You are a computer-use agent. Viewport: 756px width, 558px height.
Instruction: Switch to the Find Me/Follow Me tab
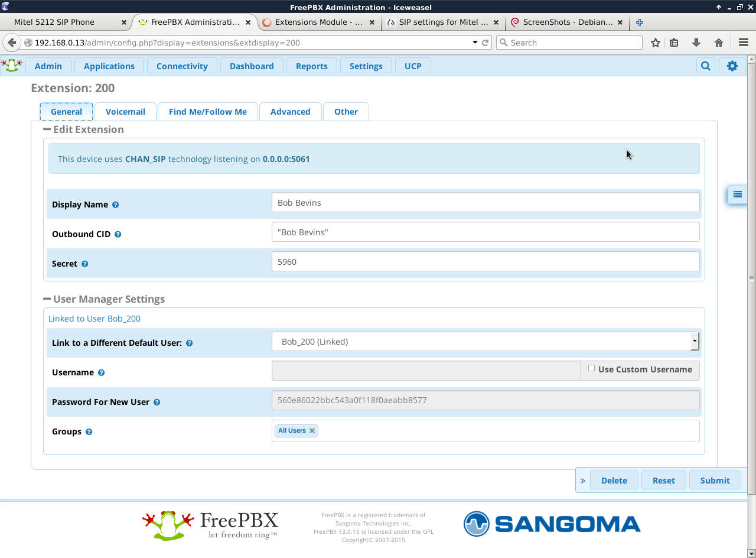click(208, 112)
